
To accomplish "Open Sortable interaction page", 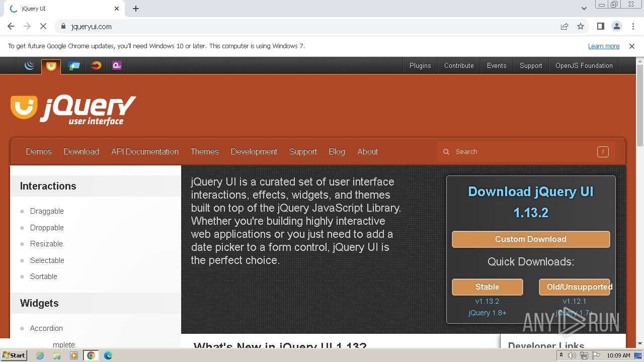I will pyautogui.click(x=44, y=277).
